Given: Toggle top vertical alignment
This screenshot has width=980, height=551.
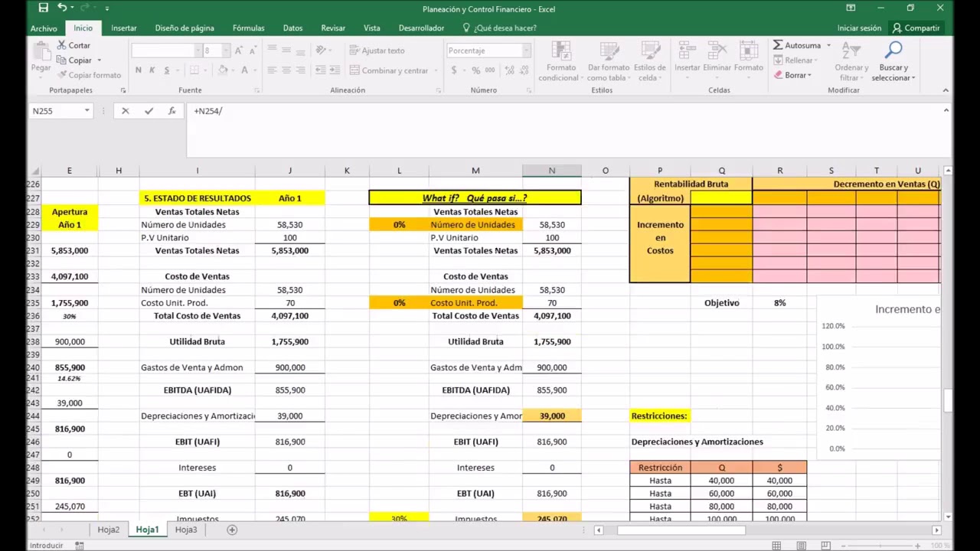Looking at the screenshot, I should click(x=272, y=51).
